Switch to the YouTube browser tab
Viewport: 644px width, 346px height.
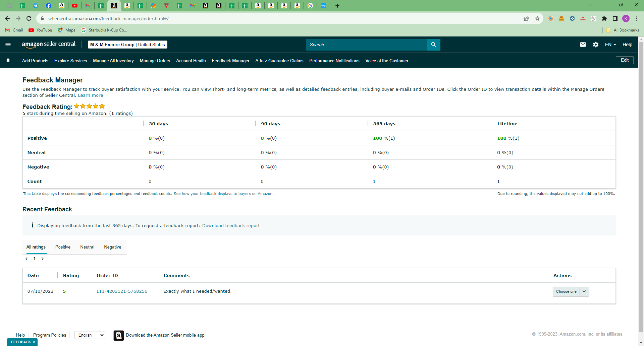tap(75, 6)
